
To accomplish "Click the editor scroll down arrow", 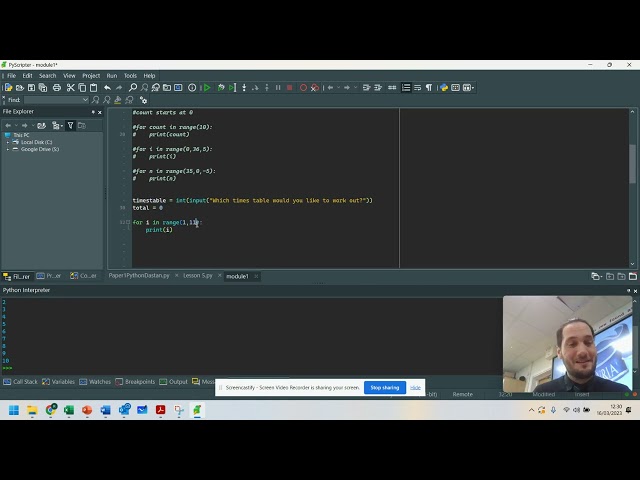I will [x=632, y=264].
